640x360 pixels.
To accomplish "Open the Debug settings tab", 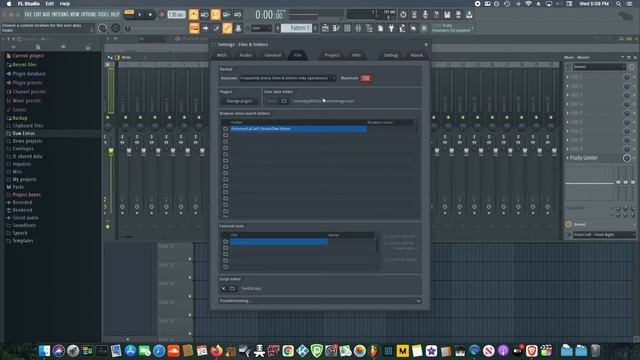I will click(x=391, y=55).
